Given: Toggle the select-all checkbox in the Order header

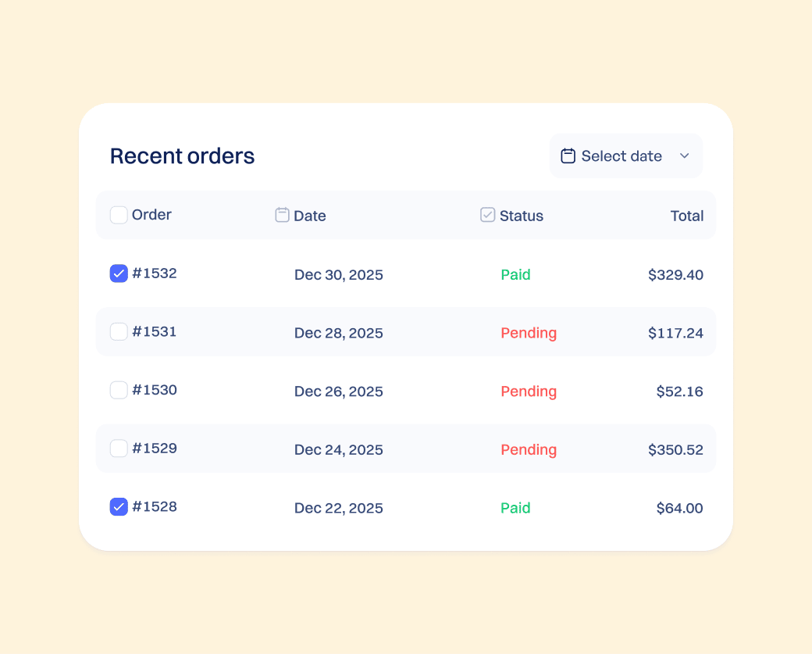Looking at the screenshot, I should (119, 214).
